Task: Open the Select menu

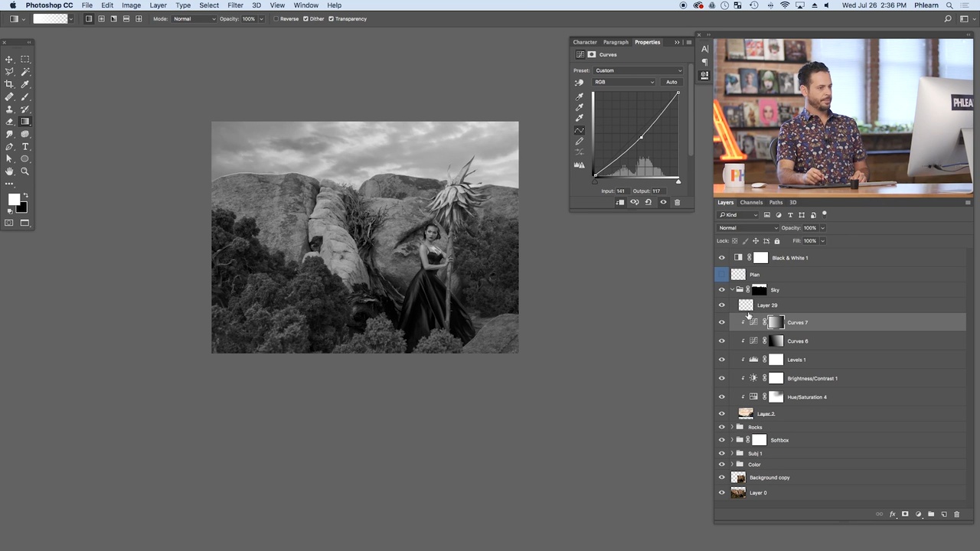Action: [209, 5]
